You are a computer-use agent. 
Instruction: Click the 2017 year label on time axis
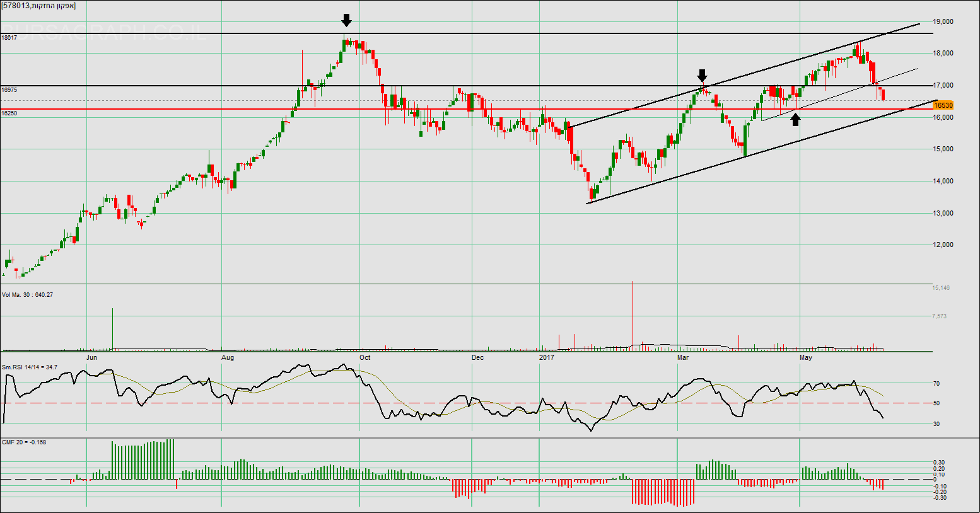coord(547,357)
